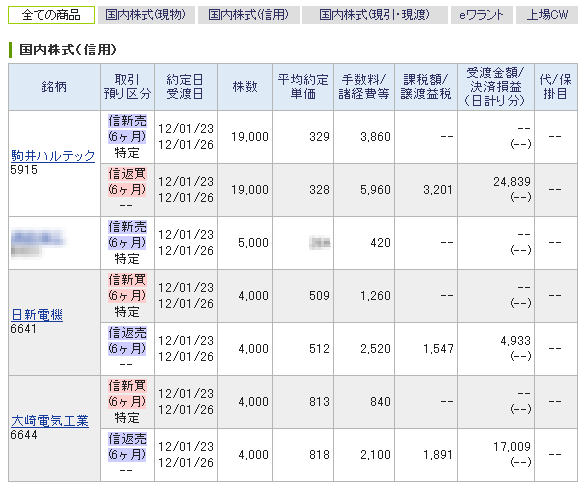Click the settlement profit 4,933 value
The height and width of the screenshot is (491, 584).
(x=515, y=341)
